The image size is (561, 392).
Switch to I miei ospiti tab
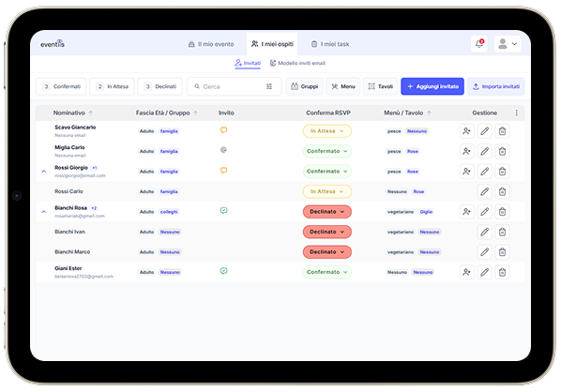pos(272,44)
